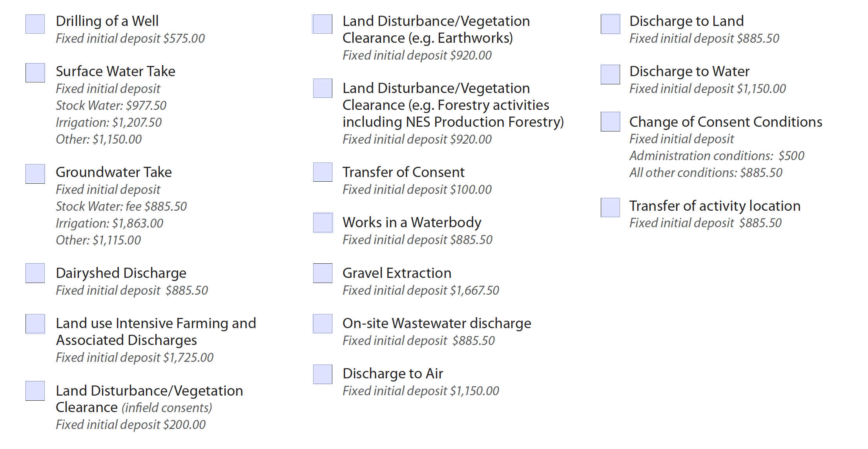Select On-site Wastewater discharge checkbox

(323, 324)
